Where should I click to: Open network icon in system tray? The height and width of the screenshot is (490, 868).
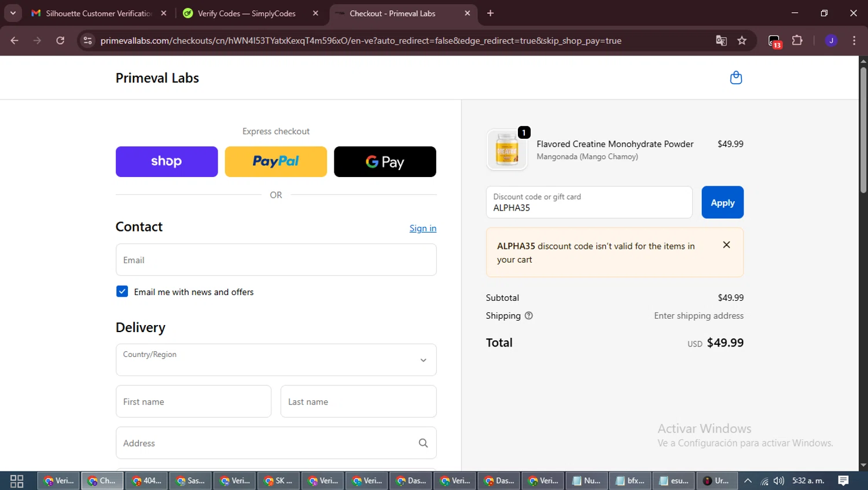tap(764, 481)
